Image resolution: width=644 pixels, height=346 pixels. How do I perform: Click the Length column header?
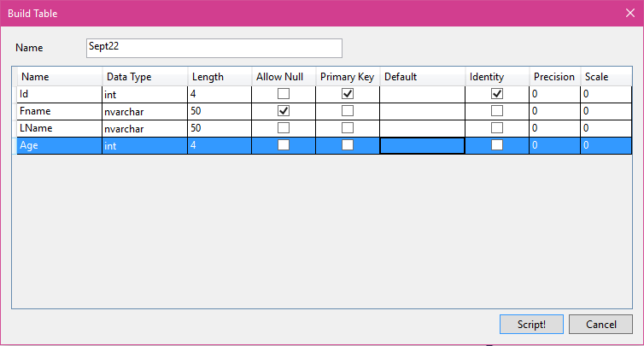coord(220,77)
